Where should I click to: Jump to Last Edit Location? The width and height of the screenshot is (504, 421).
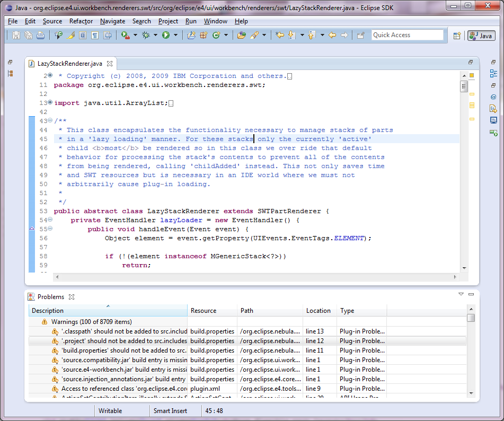click(x=280, y=35)
